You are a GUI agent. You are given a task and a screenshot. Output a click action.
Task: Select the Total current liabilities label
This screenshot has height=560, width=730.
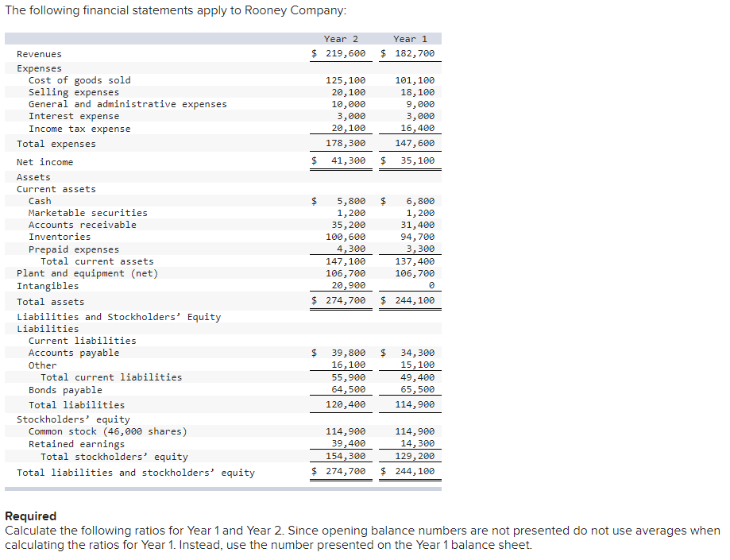[x=111, y=377]
